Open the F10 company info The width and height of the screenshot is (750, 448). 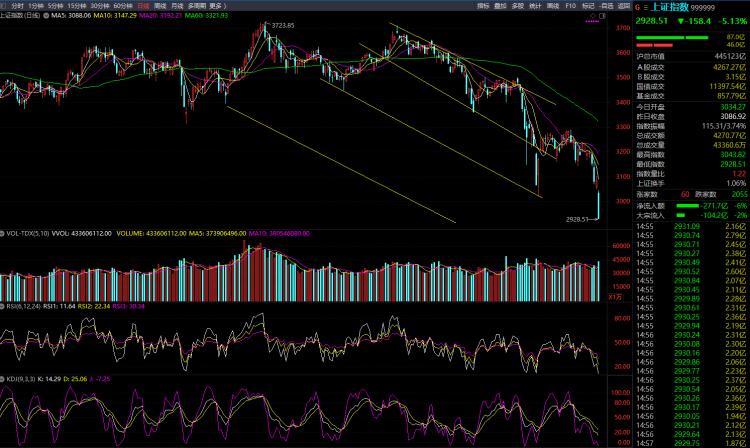pyautogui.click(x=570, y=6)
